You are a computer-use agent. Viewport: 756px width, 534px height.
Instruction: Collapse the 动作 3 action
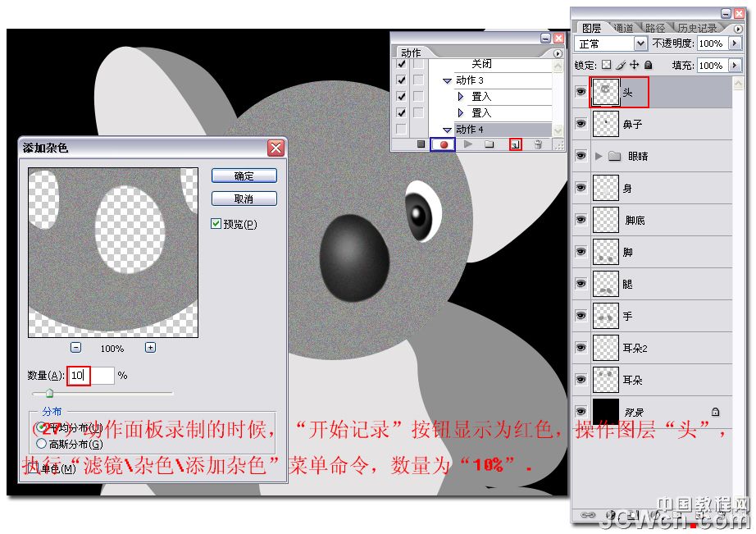pos(447,80)
